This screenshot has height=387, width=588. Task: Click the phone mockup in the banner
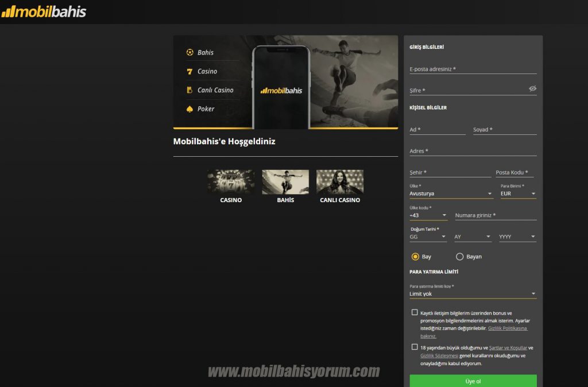281,87
